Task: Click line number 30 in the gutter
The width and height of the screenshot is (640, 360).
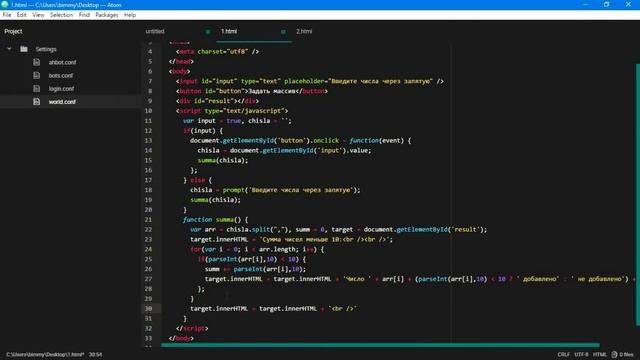Action: pyautogui.click(x=148, y=309)
